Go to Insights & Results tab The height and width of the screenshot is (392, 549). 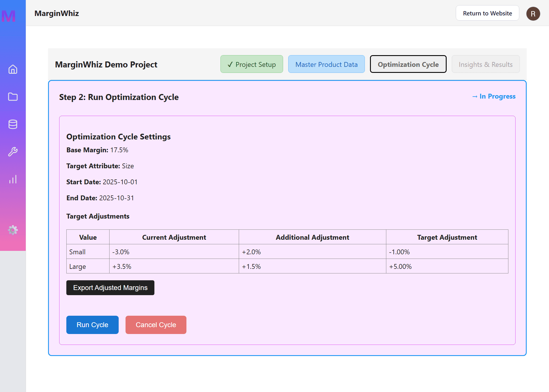(x=486, y=64)
